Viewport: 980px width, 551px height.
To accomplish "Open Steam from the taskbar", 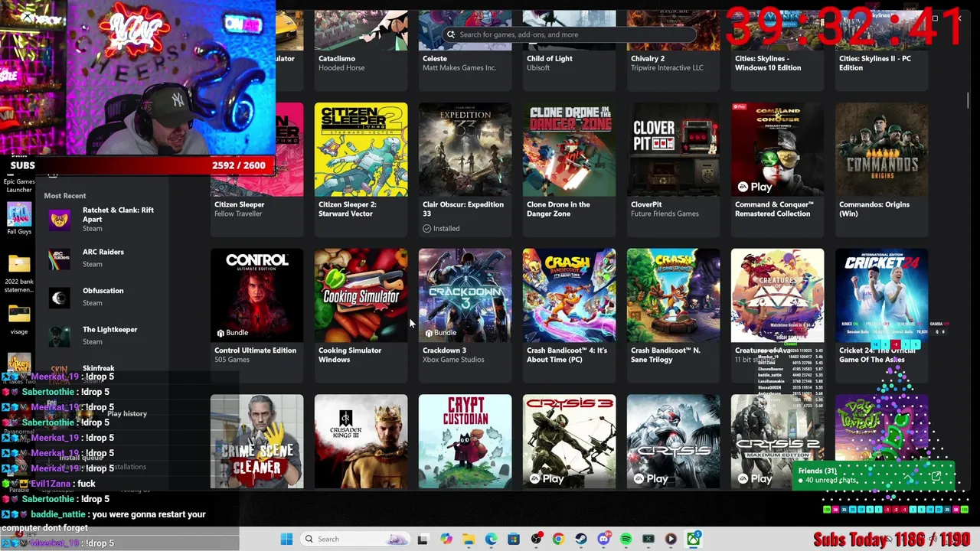I will 581,539.
